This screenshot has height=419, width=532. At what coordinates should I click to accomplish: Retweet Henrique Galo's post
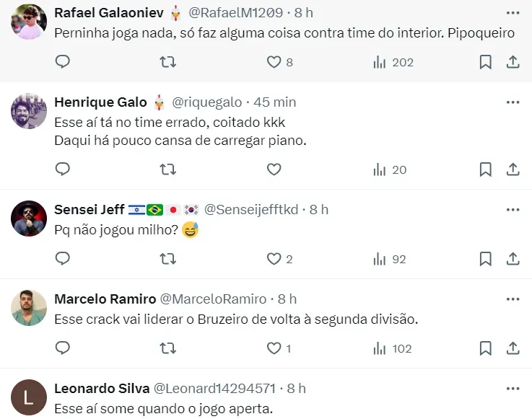[x=167, y=169]
